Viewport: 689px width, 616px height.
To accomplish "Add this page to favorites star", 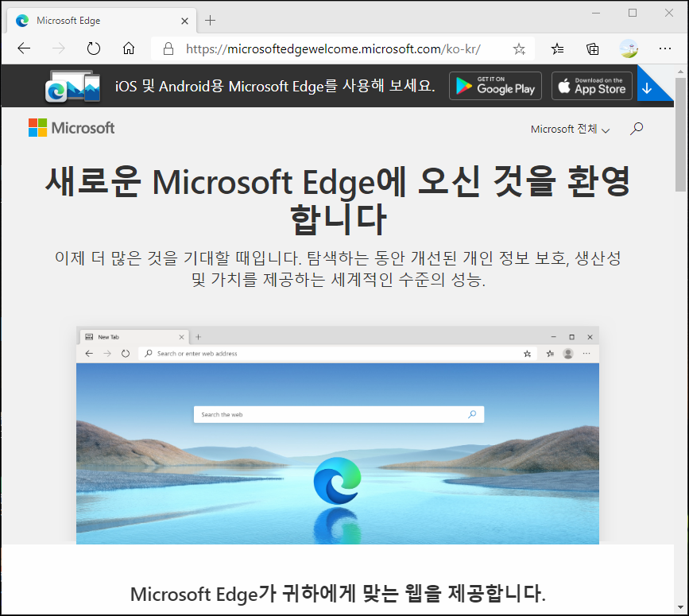I will click(x=519, y=48).
